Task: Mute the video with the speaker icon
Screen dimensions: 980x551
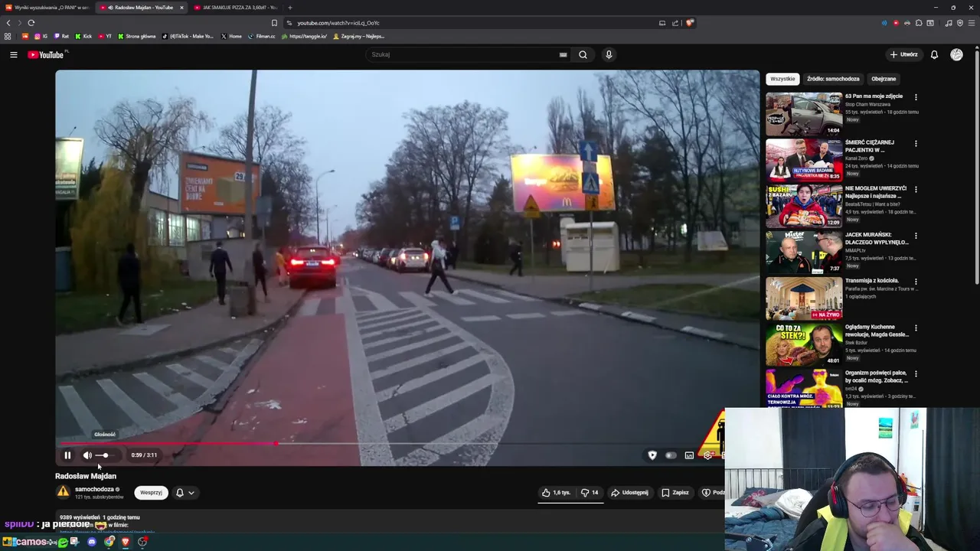Action: [87, 455]
